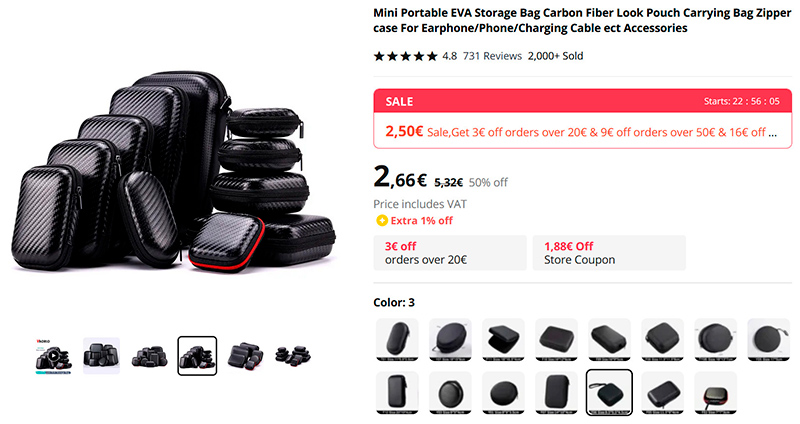Pick the last first-row round case variant
This screenshot has height=424, width=800.
[x=769, y=339]
